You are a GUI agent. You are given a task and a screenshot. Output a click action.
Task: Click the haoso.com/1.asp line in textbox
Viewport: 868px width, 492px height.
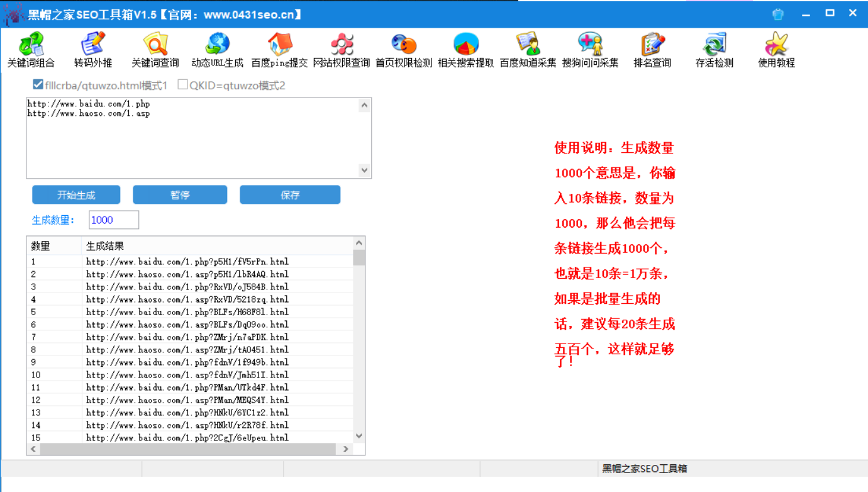coord(89,114)
